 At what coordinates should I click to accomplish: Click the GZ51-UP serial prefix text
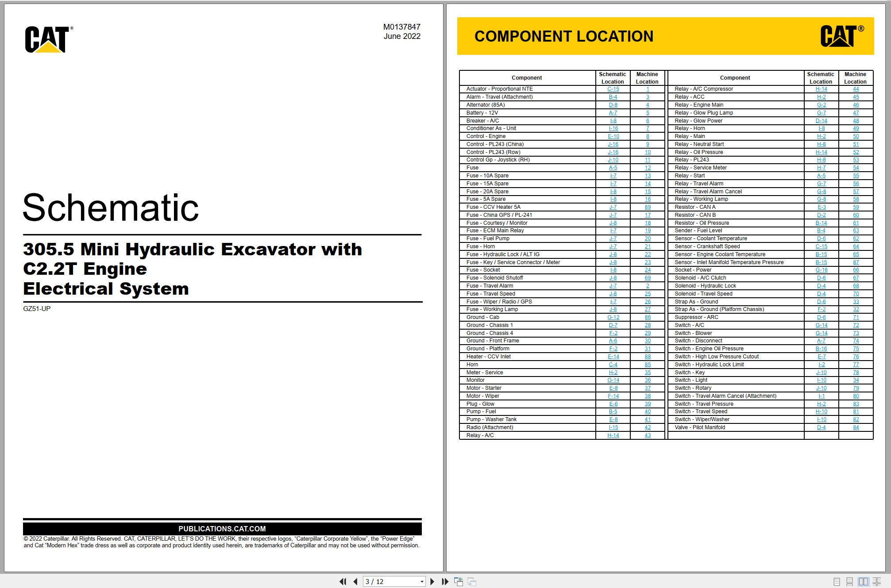pyautogui.click(x=37, y=309)
